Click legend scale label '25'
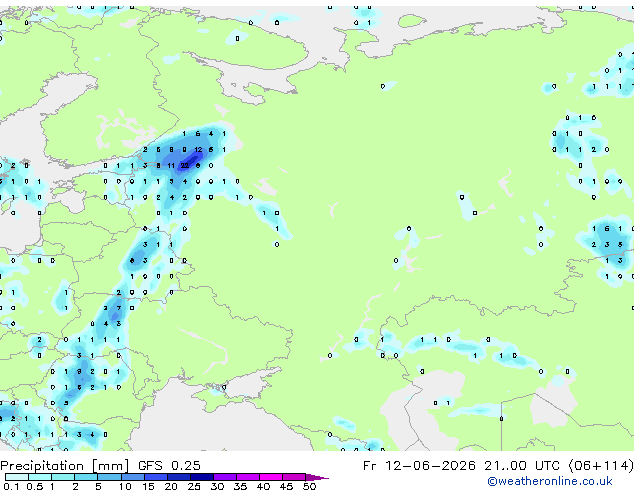Viewport: 634px width, 490px height. pos(194,486)
